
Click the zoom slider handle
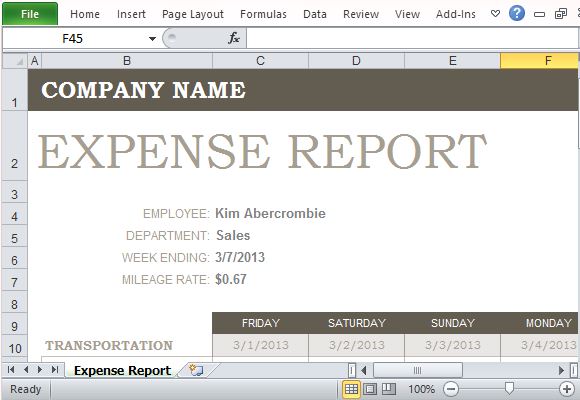coord(509,389)
